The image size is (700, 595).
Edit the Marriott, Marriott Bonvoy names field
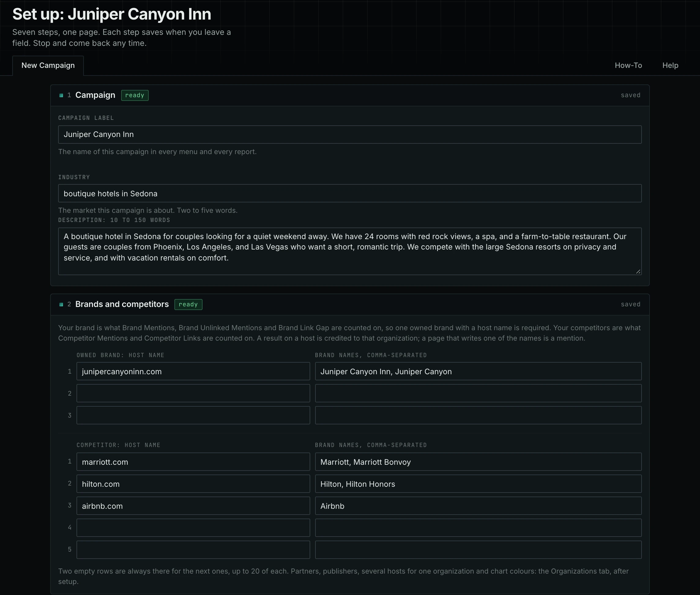click(478, 462)
